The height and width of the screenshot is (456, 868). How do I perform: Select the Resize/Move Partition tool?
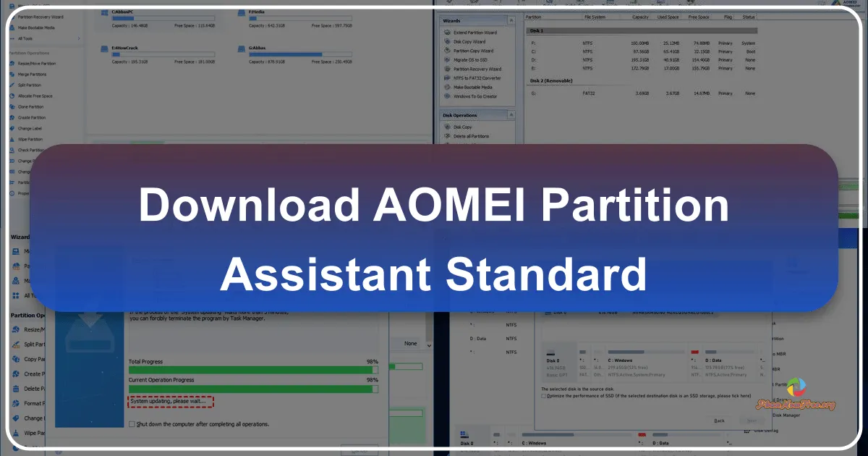coord(34,63)
